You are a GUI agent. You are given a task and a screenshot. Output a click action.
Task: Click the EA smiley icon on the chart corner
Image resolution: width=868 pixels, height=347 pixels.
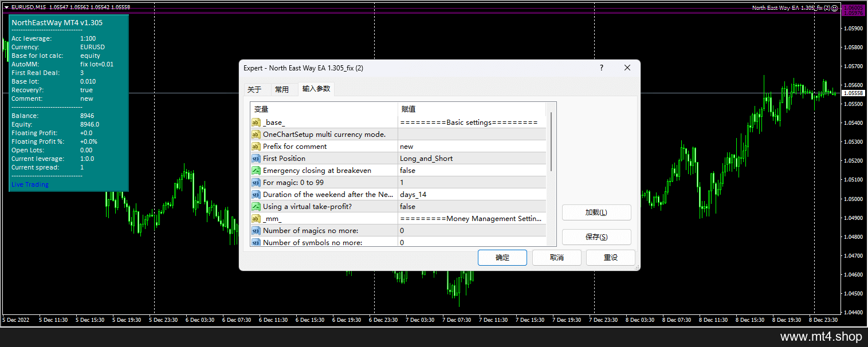point(835,8)
